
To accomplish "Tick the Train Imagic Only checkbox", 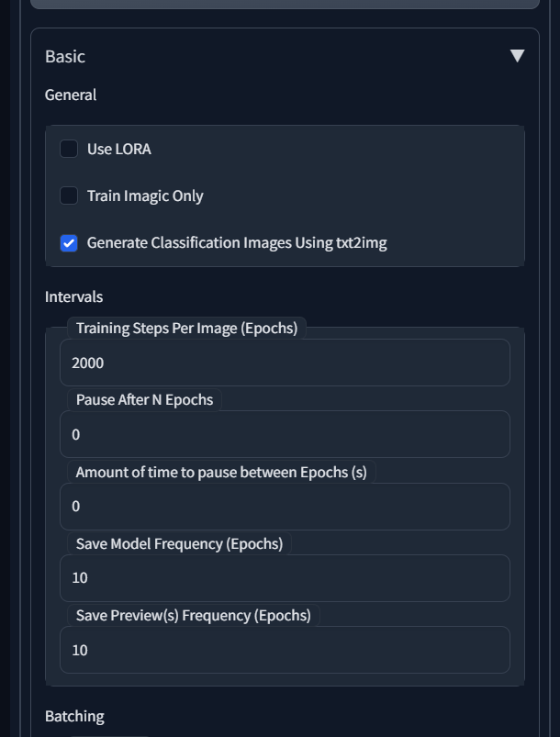I will click(x=69, y=195).
